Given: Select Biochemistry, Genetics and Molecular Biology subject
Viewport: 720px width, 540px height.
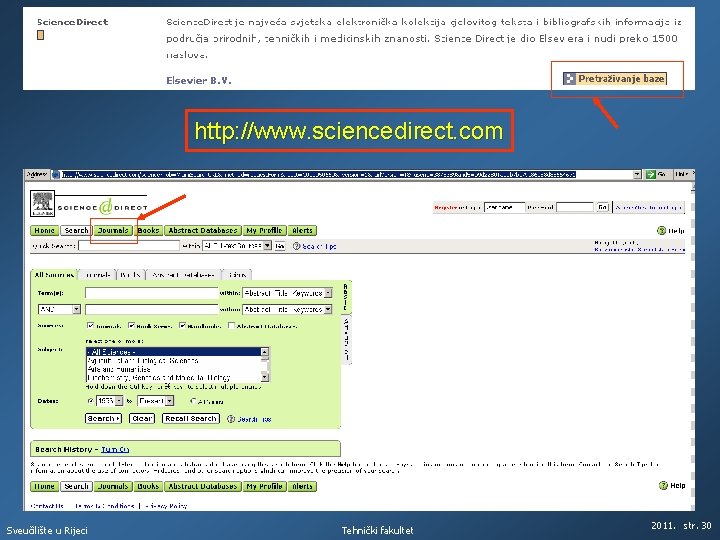Looking at the screenshot, I should point(174,377).
